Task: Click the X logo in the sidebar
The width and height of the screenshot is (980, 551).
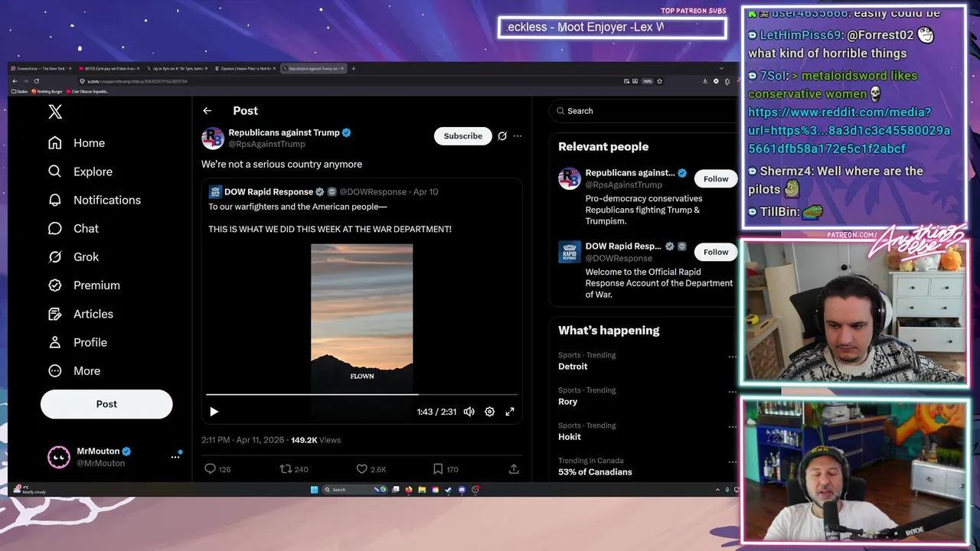Action: 55,112
